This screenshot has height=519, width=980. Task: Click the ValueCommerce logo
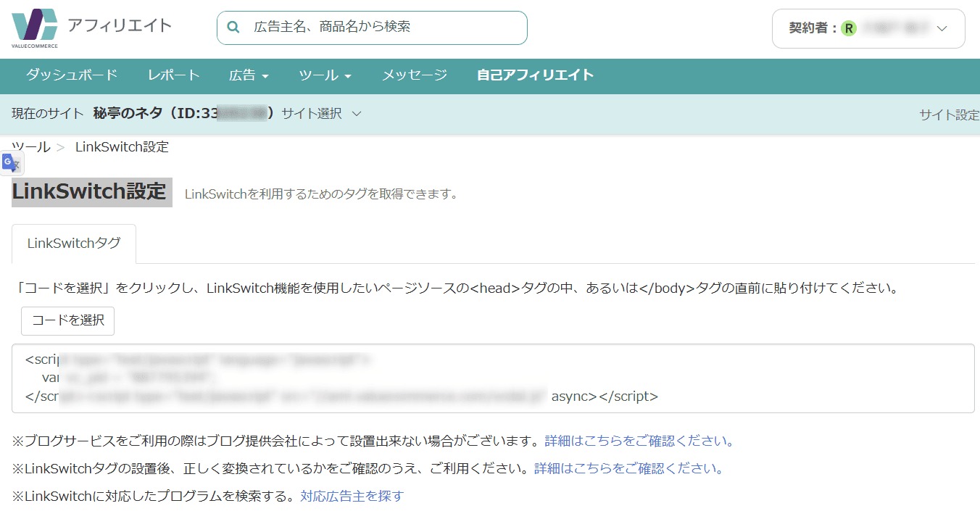pyautogui.click(x=34, y=29)
